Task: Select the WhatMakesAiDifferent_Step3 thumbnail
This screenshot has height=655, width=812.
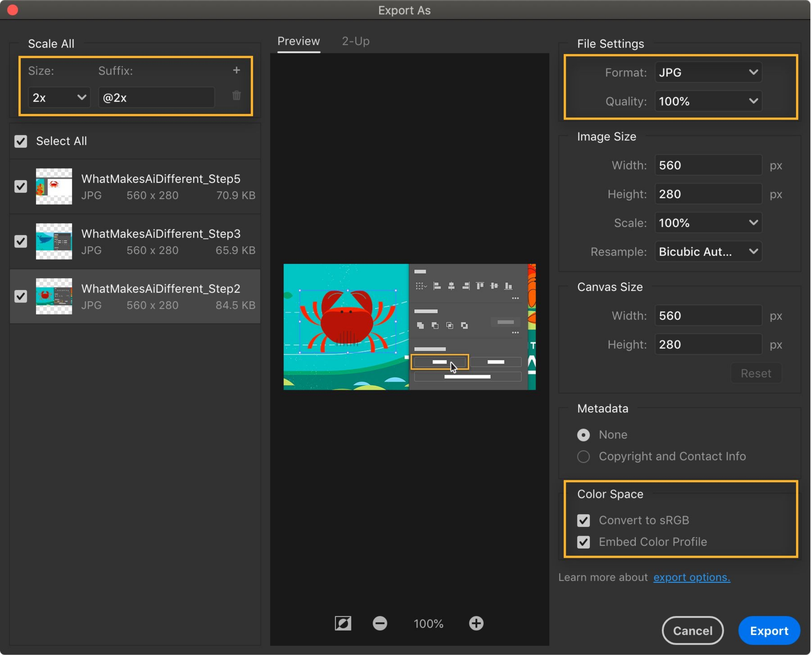Action: tap(54, 241)
